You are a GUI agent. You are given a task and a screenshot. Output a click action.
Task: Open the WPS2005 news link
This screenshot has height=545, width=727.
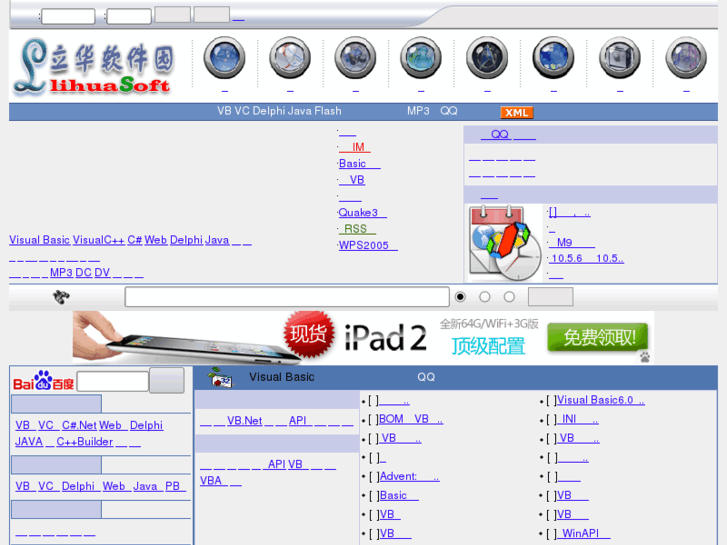tap(368, 245)
